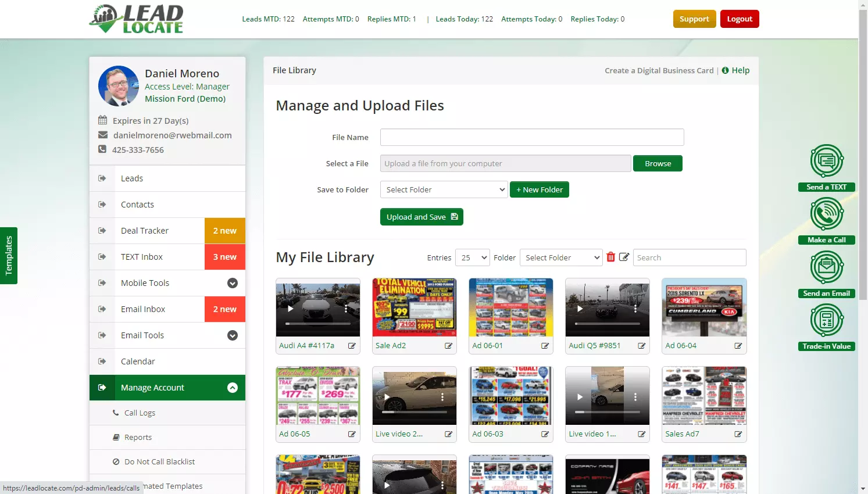Edit the Live video 1 file name
The image size is (868, 494).
pyautogui.click(x=641, y=434)
